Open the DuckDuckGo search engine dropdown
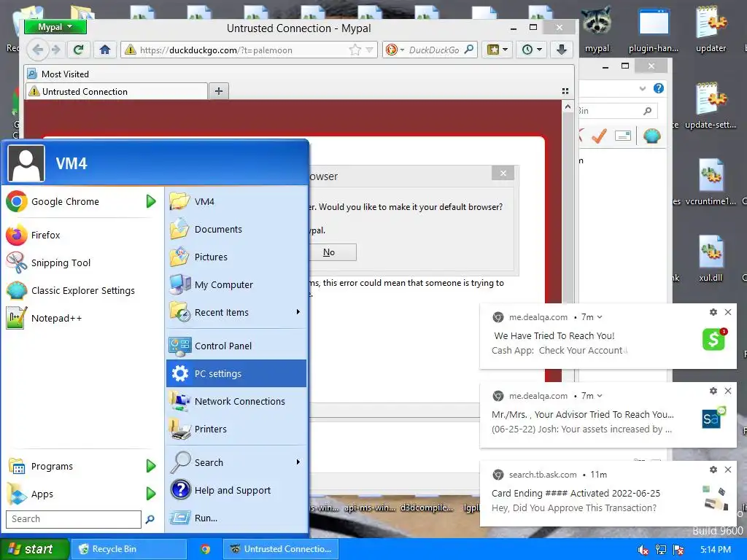The image size is (747, 560). pyautogui.click(x=402, y=50)
